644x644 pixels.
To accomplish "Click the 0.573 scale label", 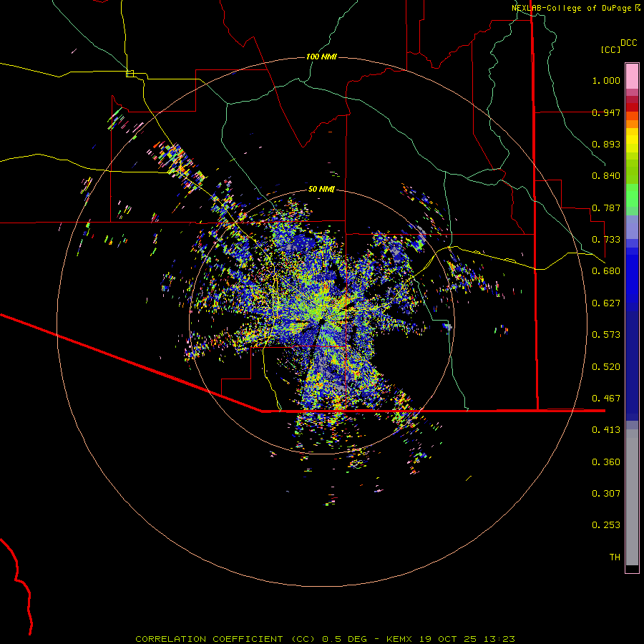I will (x=606, y=335).
